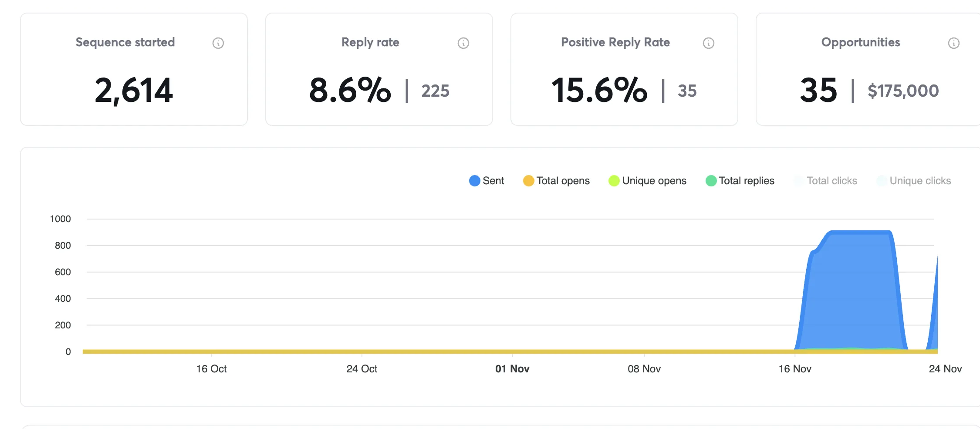This screenshot has width=980, height=429.
Task: Click the 16 Oct axis label
Action: (211, 369)
